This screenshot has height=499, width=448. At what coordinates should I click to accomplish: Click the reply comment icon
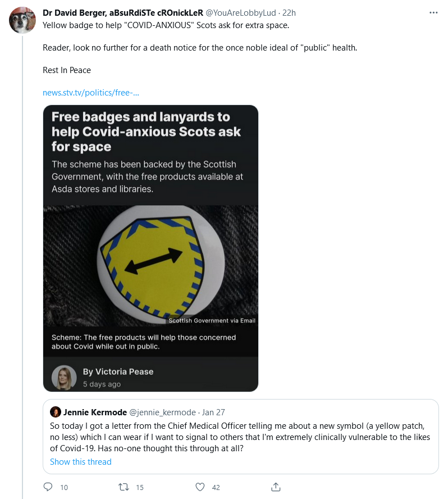48,487
